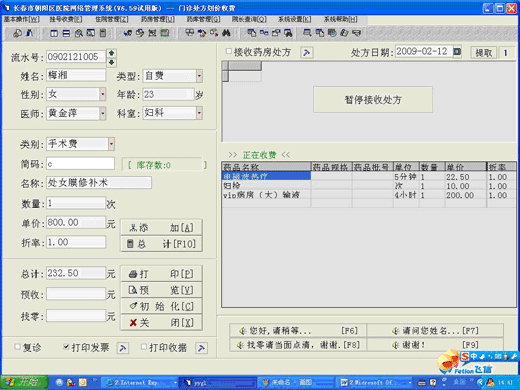Click 药品名称 column header
Viewport: 520px width, 390px height.
pyautogui.click(x=266, y=167)
